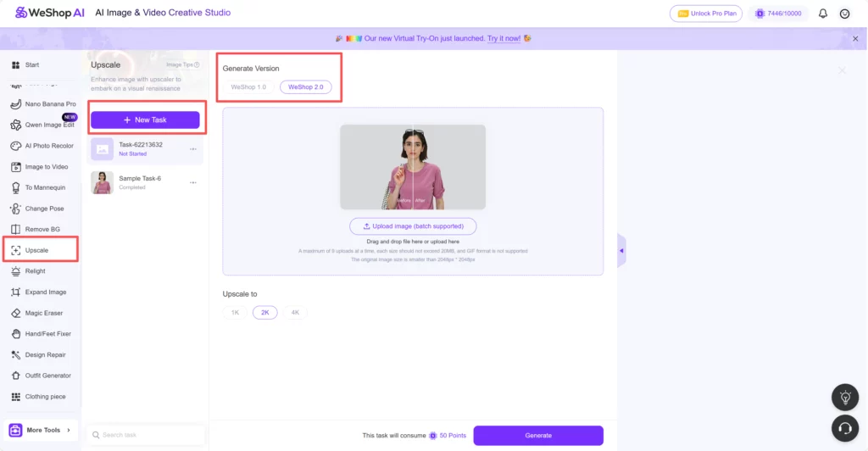Click the lightbulb tips icon

[845, 398]
